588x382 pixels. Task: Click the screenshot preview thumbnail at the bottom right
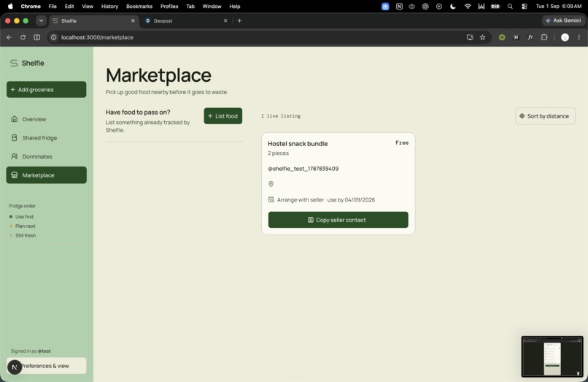tap(552, 356)
